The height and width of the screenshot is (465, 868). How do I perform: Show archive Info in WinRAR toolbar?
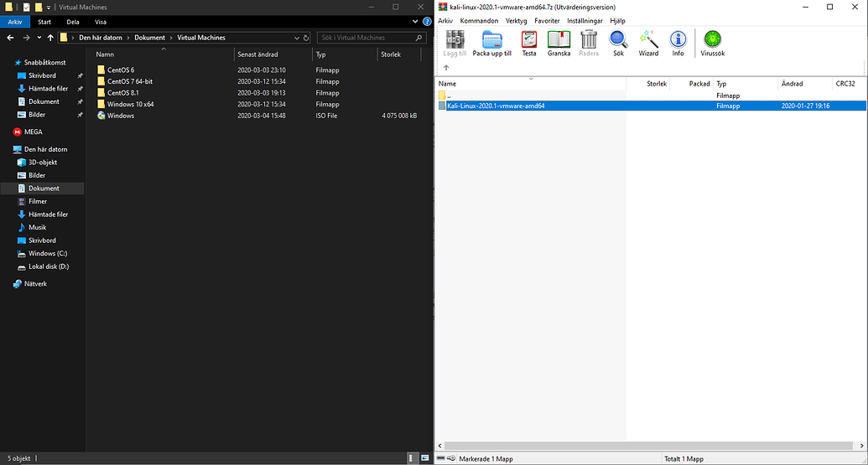[x=678, y=43]
